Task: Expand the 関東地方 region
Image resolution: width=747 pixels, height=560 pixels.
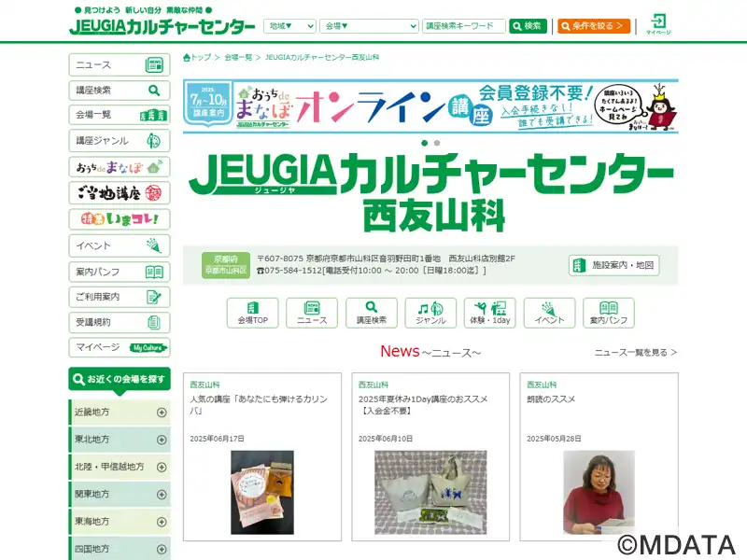Action: click(x=120, y=495)
